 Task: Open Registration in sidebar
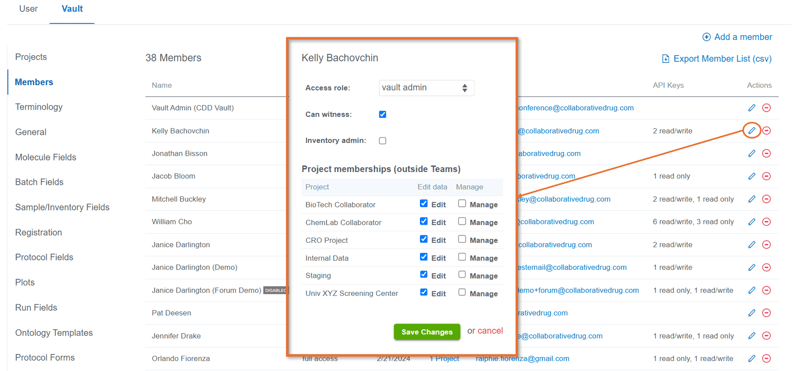click(x=39, y=232)
